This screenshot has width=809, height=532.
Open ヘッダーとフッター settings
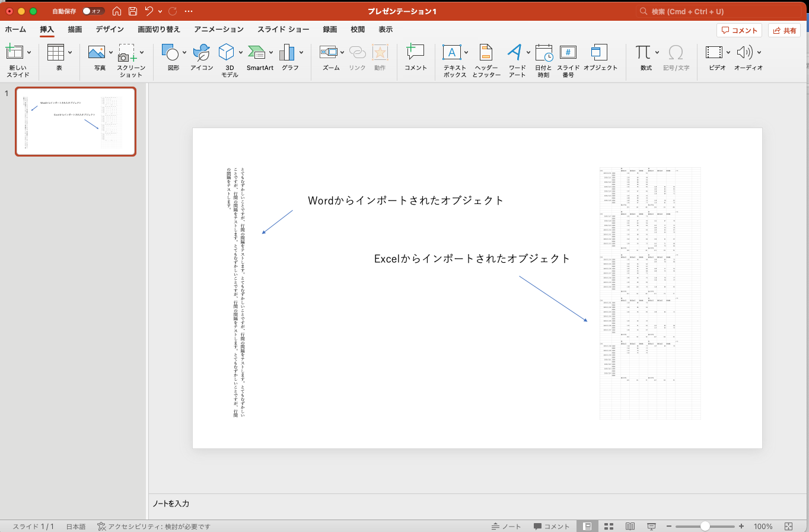486,53
